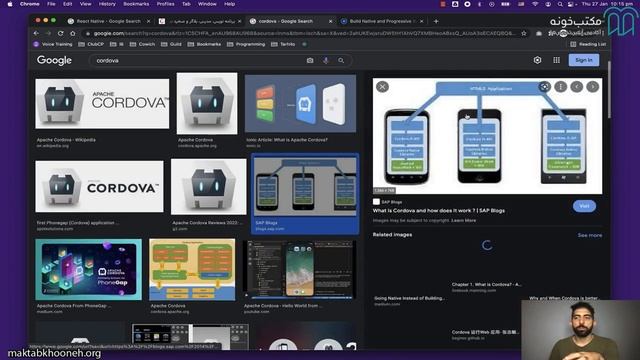Open Spotlight search in menu bar

point(560,4)
